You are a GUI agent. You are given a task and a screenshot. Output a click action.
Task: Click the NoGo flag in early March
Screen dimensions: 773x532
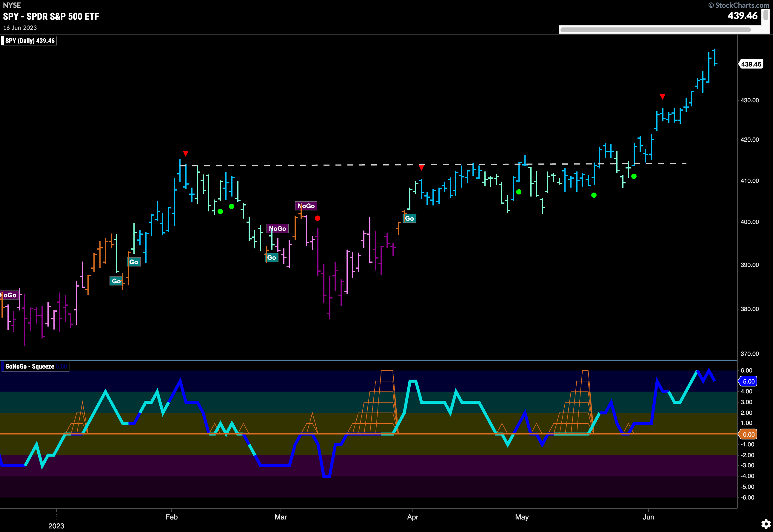[x=306, y=206]
